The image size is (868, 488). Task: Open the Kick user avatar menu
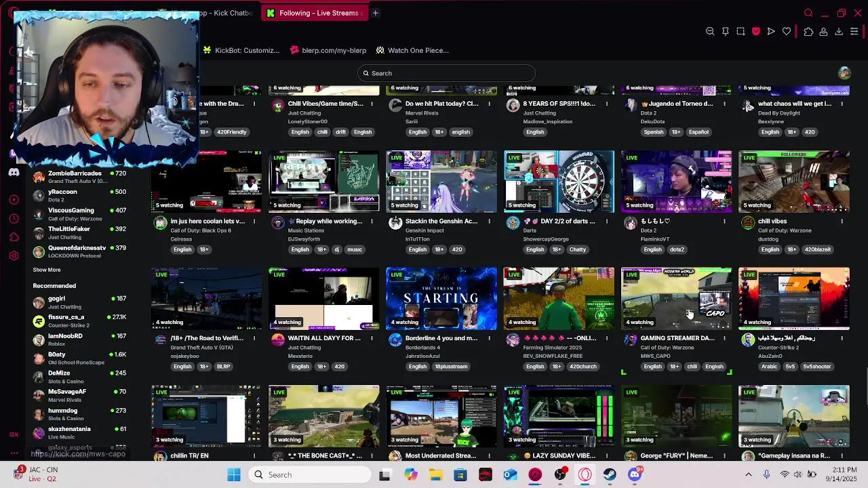tap(844, 73)
